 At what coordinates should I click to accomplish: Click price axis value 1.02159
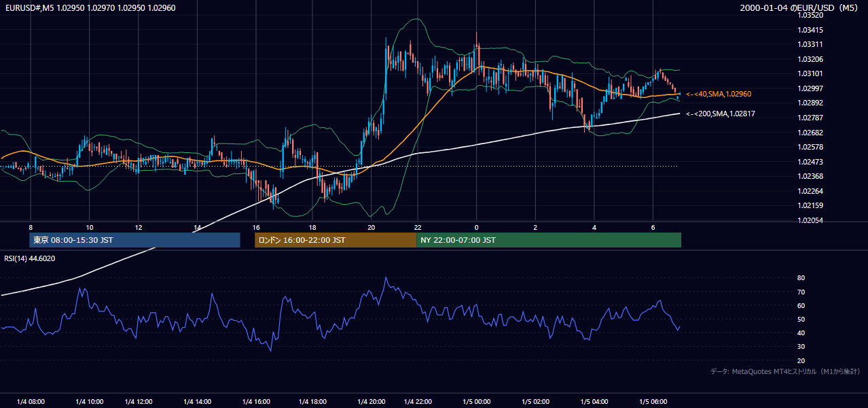click(811, 205)
